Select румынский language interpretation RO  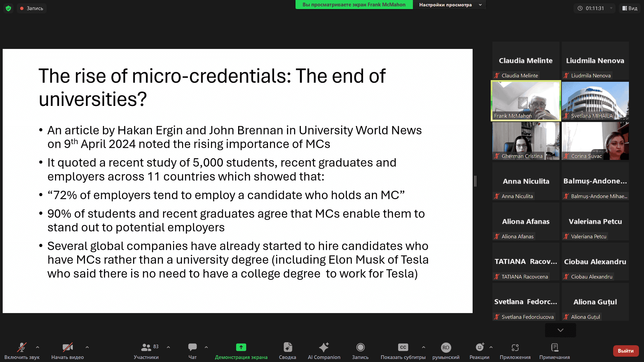(445, 347)
